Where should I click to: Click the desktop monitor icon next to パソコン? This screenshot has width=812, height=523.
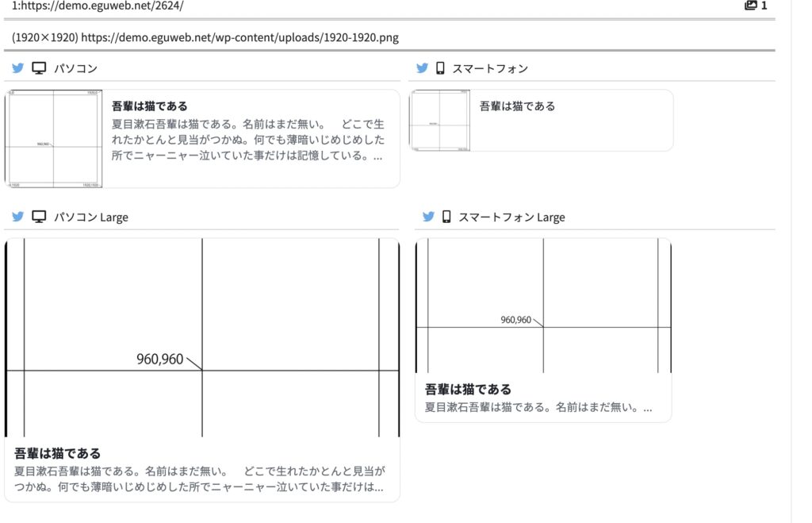38,68
